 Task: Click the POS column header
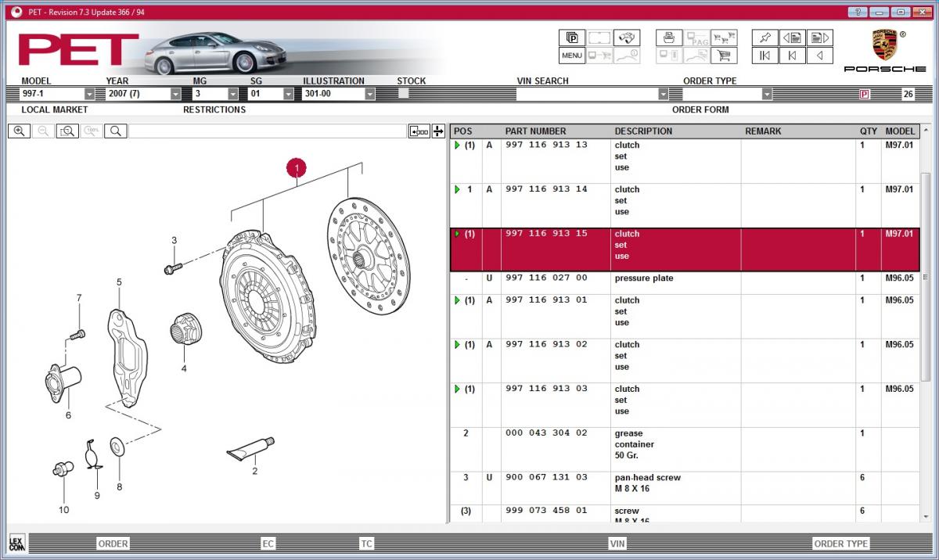(463, 131)
